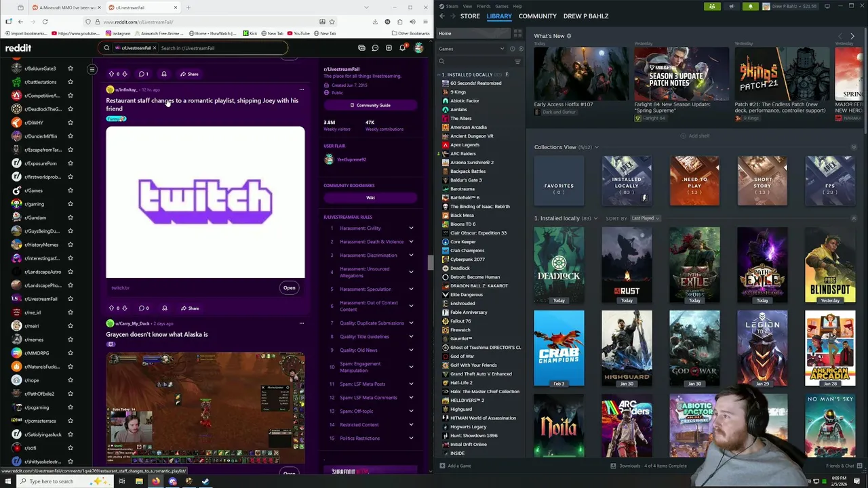
Task: Open the Last Played sort dropdown
Action: tap(645, 218)
